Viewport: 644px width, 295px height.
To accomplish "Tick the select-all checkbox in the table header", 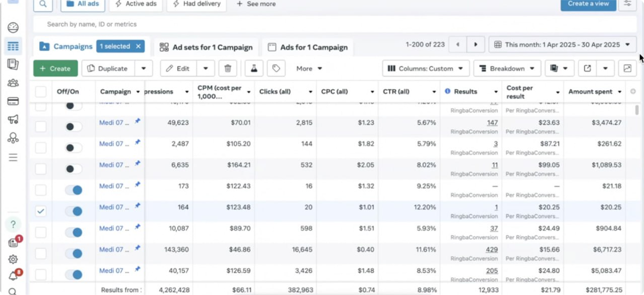I will tap(41, 92).
